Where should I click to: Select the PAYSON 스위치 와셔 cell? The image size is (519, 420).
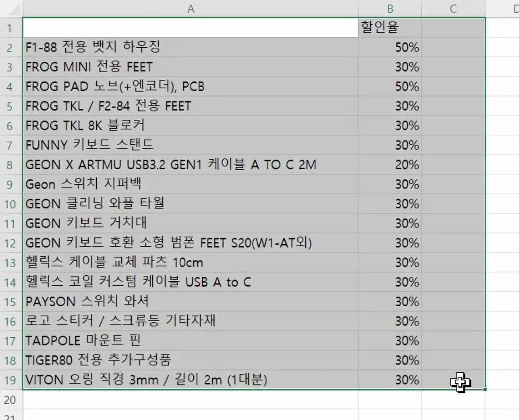tap(190, 301)
